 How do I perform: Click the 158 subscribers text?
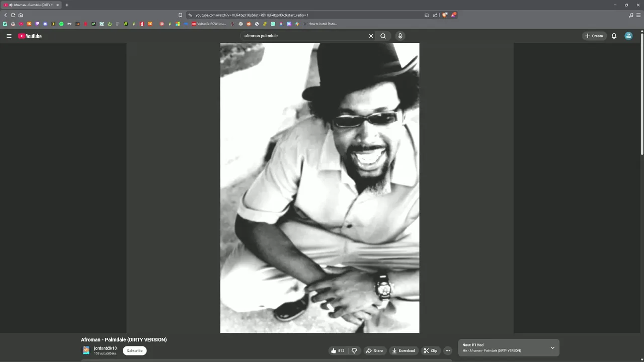[x=105, y=353]
